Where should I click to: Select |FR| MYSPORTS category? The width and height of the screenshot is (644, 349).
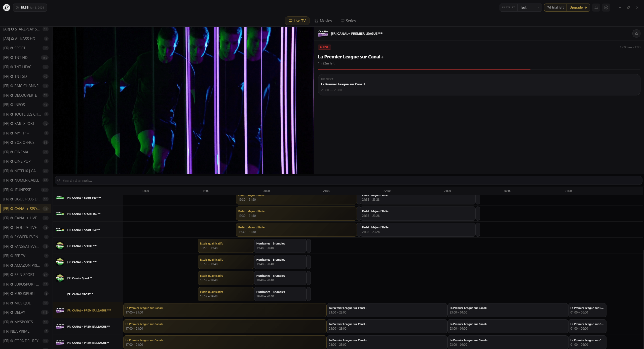(26, 322)
